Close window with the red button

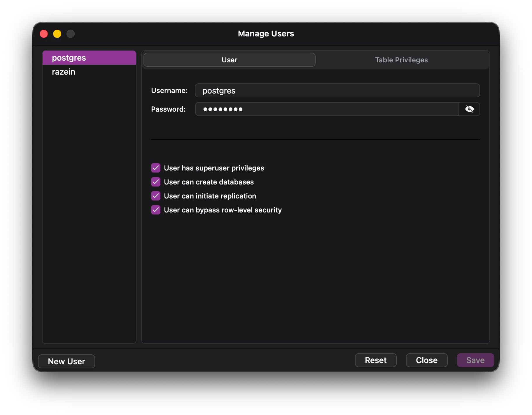point(44,34)
